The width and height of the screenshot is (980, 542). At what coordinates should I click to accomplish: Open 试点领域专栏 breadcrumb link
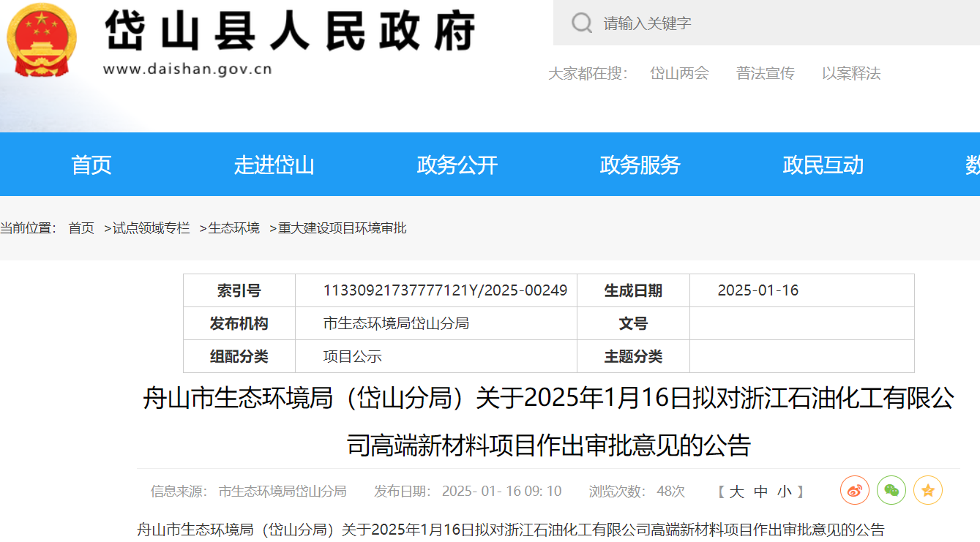click(x=151, y=228)
